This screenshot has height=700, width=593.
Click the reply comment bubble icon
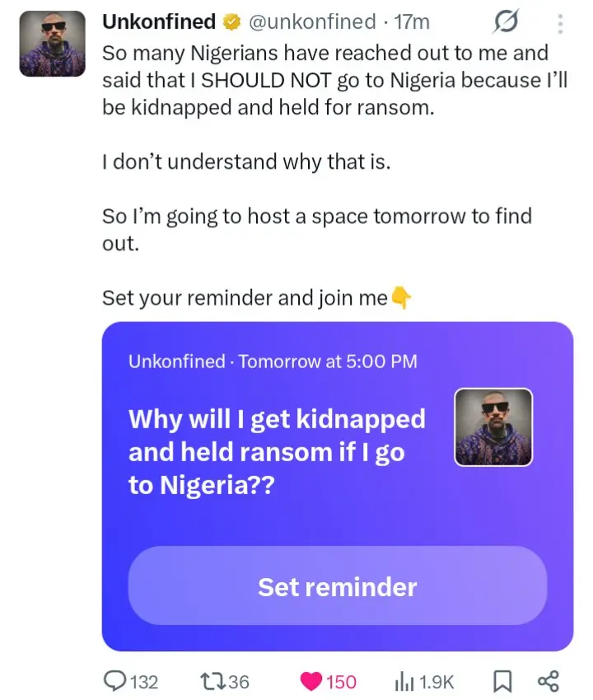[115, 681]
